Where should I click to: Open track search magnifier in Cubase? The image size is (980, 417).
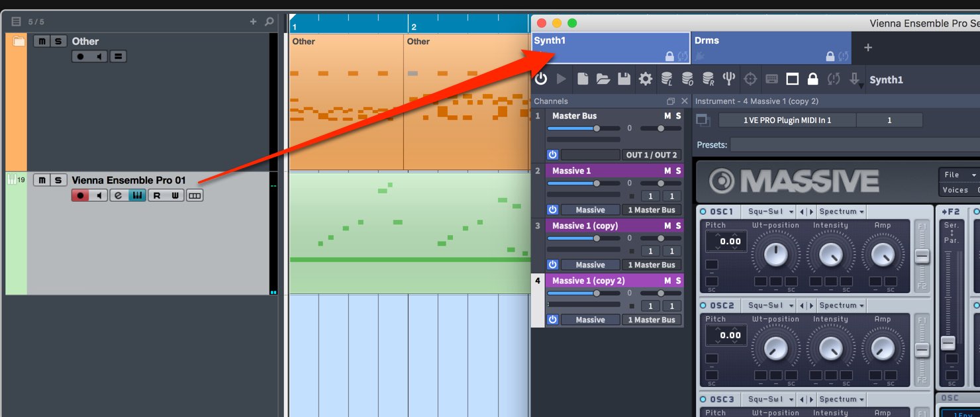click(x=269, y=22)
